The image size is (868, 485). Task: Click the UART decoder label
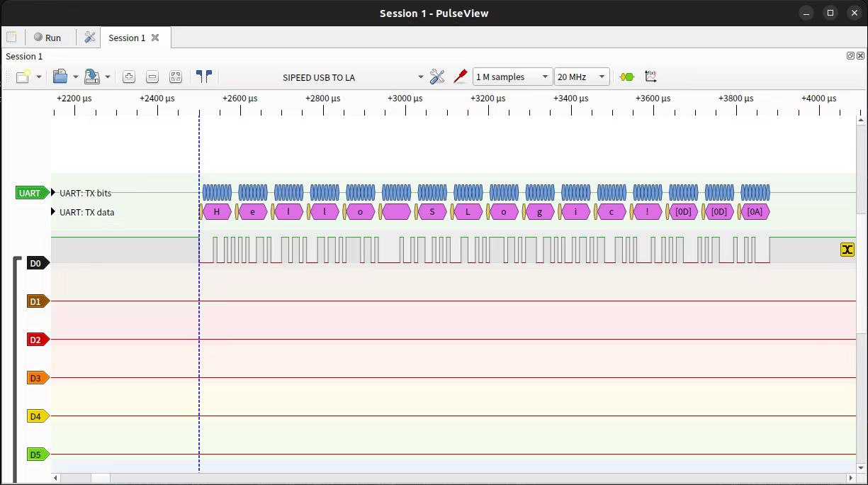[33, 193]
